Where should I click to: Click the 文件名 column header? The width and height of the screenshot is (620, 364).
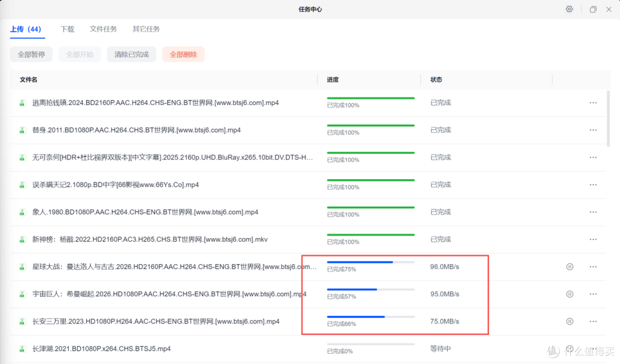click(29, 80)
